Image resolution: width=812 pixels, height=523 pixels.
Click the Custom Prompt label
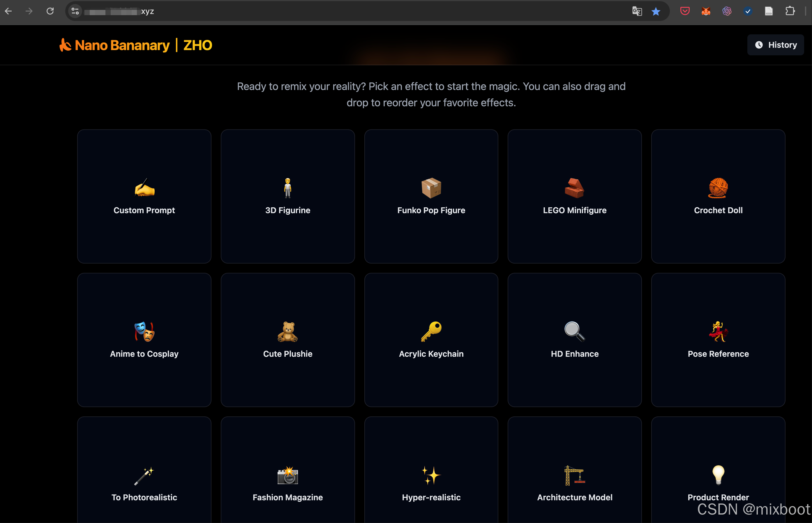coord(144,210)
